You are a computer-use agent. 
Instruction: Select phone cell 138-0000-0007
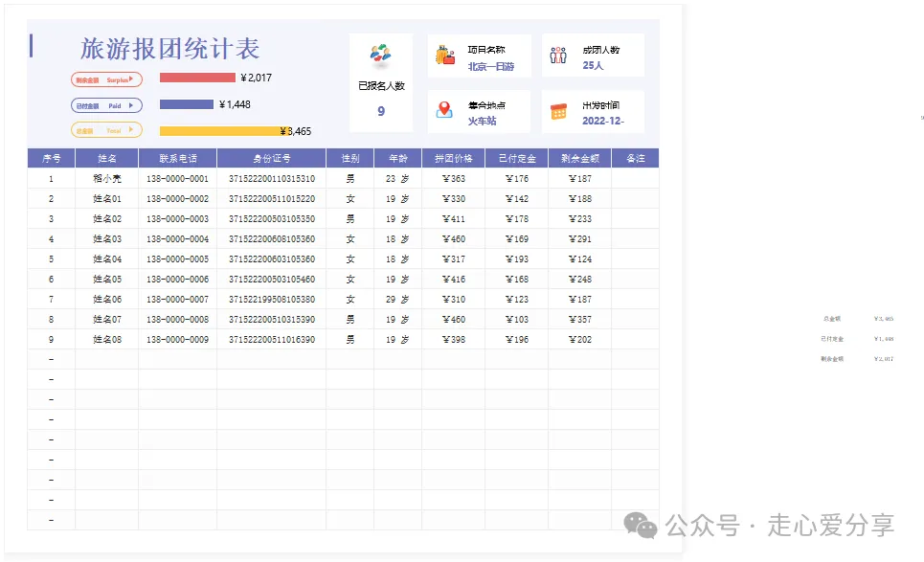pos(177,300)
